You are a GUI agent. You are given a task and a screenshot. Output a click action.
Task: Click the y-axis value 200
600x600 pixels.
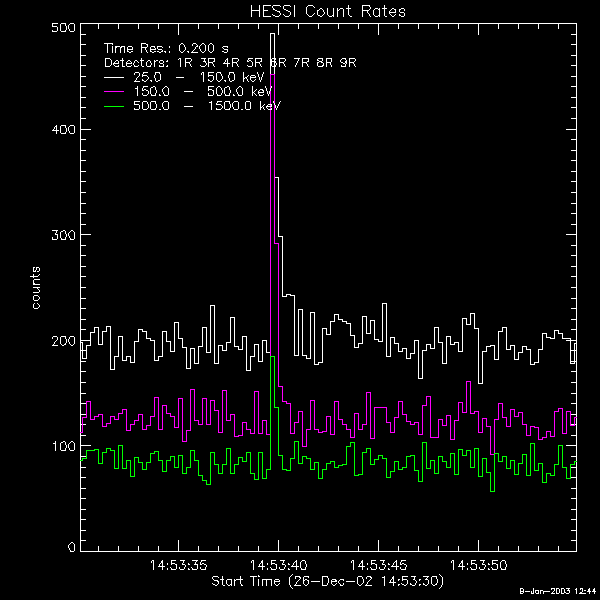(x=64, y=341)
